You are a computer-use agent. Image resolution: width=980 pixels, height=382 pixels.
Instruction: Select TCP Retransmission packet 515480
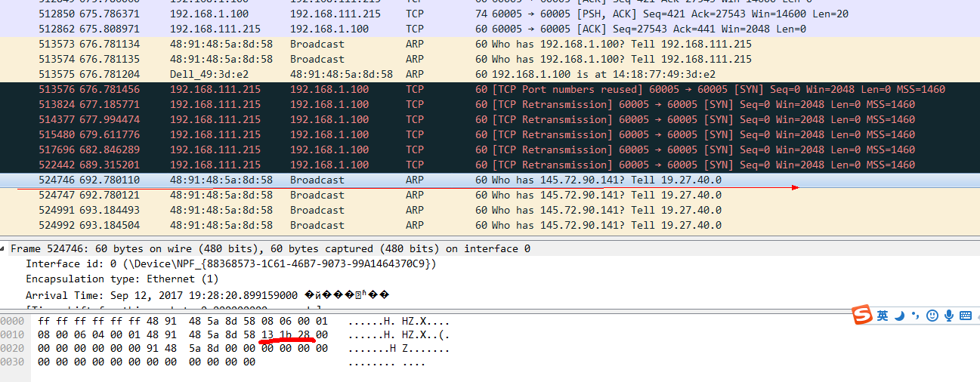click(490, 134)
